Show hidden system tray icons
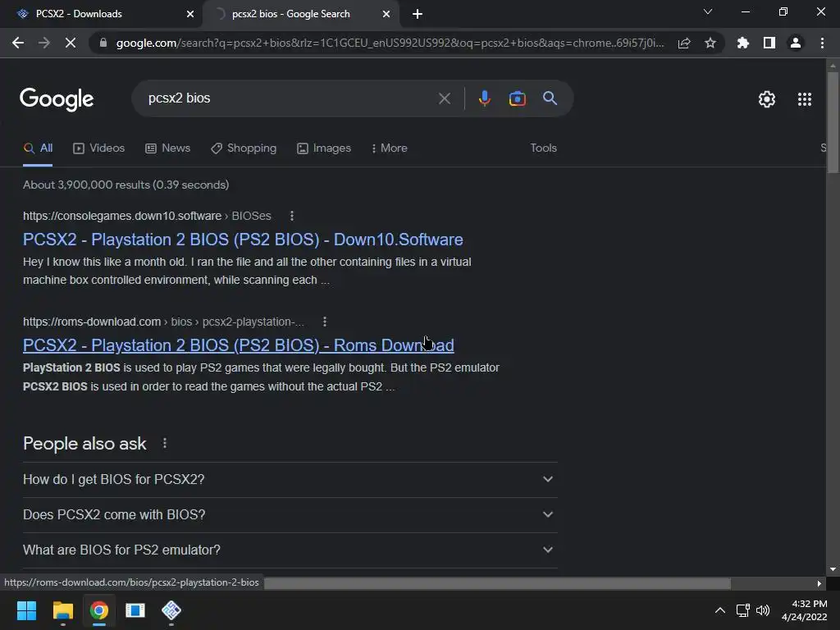 pyautogui.click(x=720, y=610)
